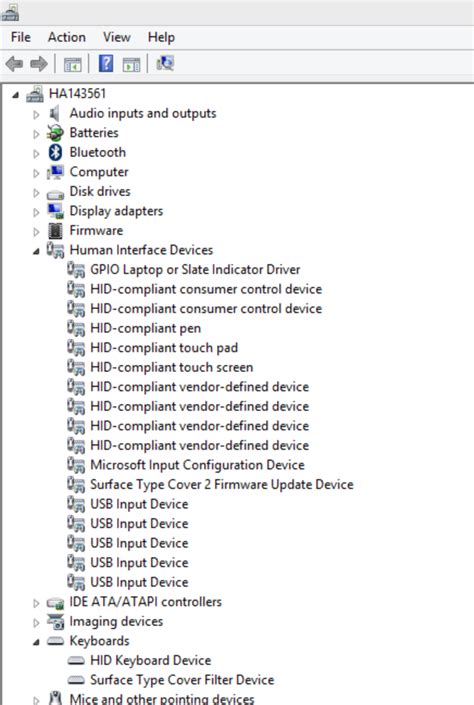Collapse the Keyboards category arrow
Viewport: 474px width, 705px height.
click(x=36, y=642)
